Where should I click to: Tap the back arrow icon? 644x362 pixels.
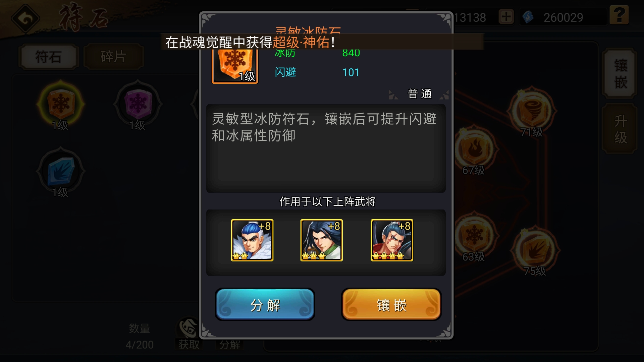point(25,18)
